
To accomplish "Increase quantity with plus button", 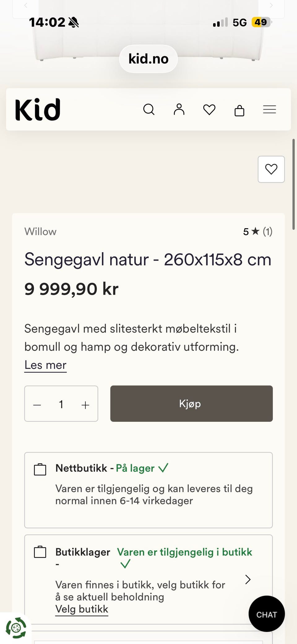I will tap(85, 405).
